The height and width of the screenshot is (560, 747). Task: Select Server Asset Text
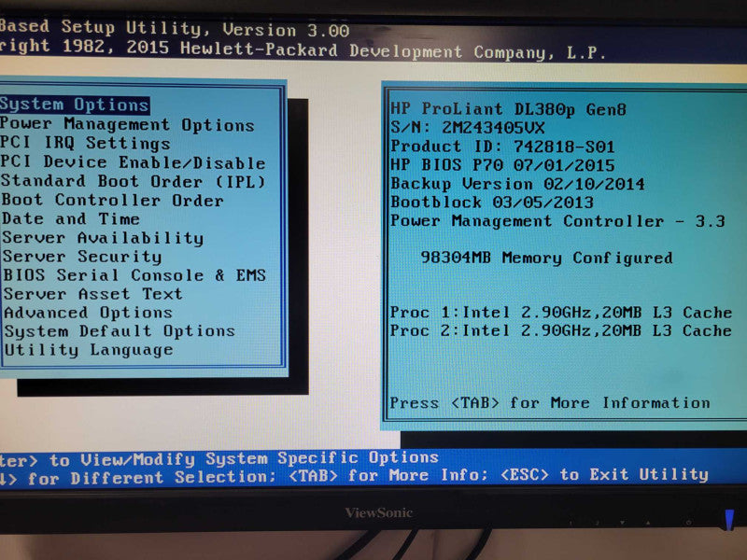click(92, 294)
